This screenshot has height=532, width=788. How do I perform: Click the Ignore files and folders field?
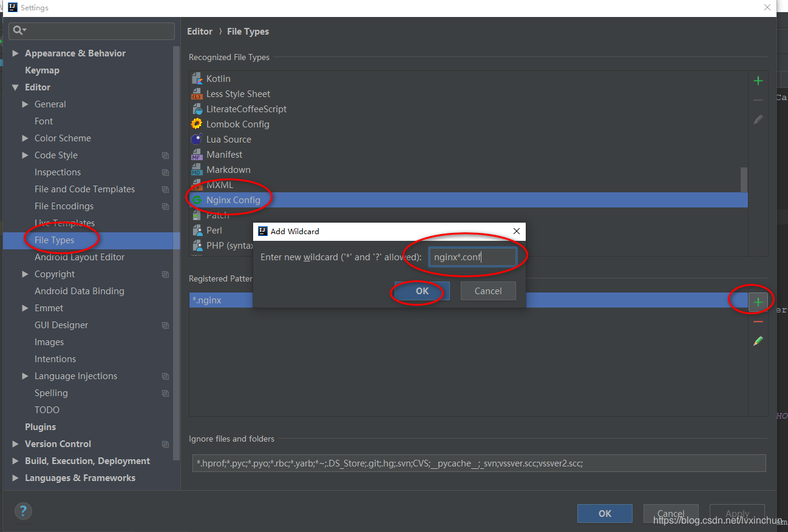(x=479, y=463)
